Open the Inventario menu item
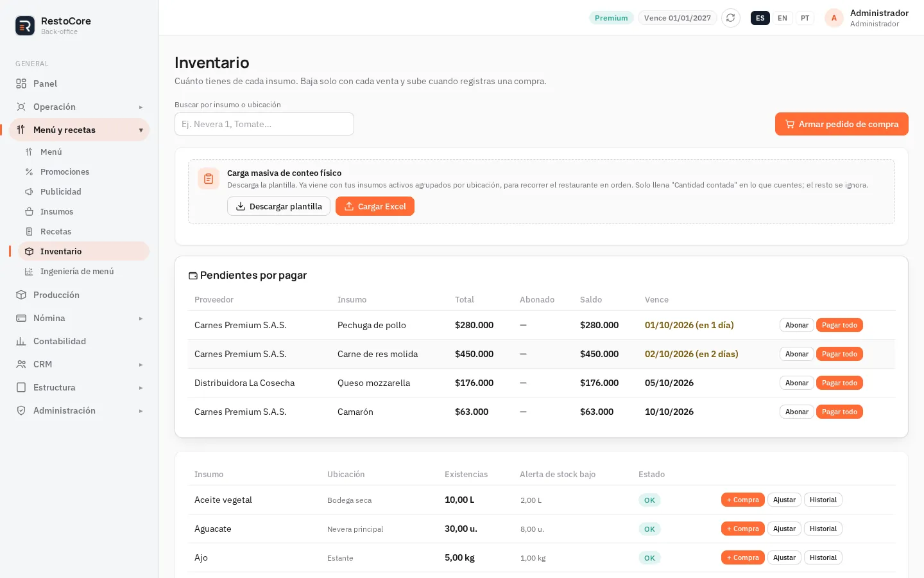The image size is (924, 578). coord(83,251)
